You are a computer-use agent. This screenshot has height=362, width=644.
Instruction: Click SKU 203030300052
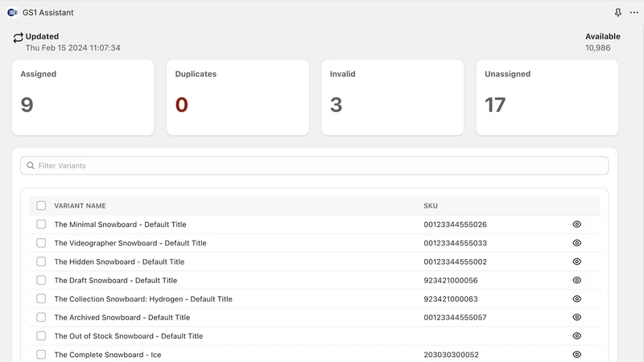pos(451,355)
